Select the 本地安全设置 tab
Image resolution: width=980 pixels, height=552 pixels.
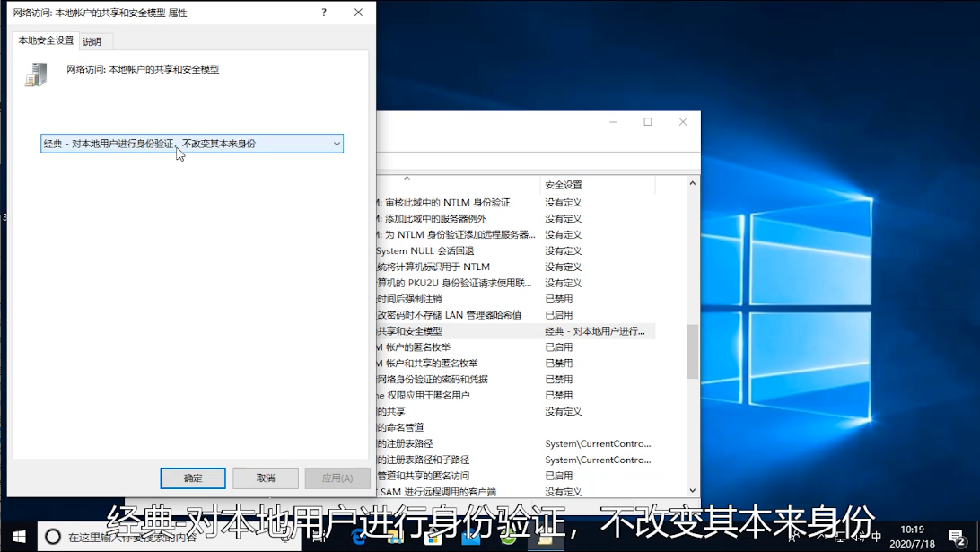(x=47, y=40)
